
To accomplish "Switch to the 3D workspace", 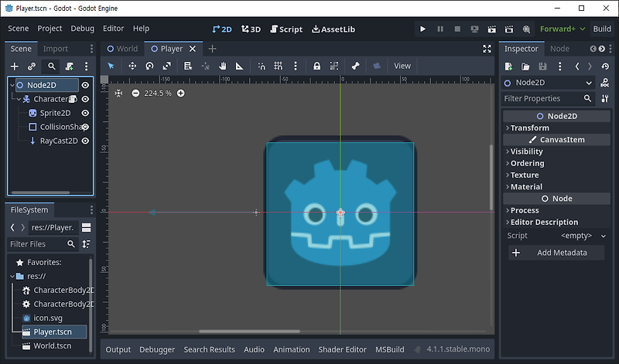I will 251,29.
